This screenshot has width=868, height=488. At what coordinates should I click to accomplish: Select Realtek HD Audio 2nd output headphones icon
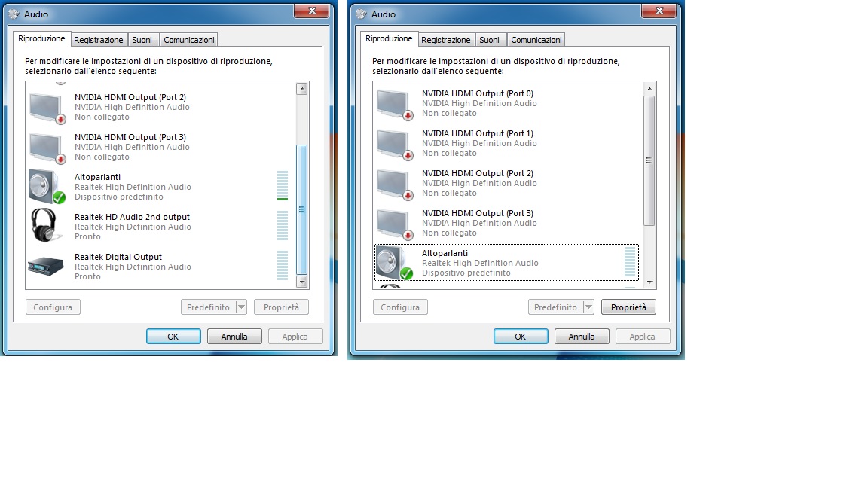click(45, 226)
